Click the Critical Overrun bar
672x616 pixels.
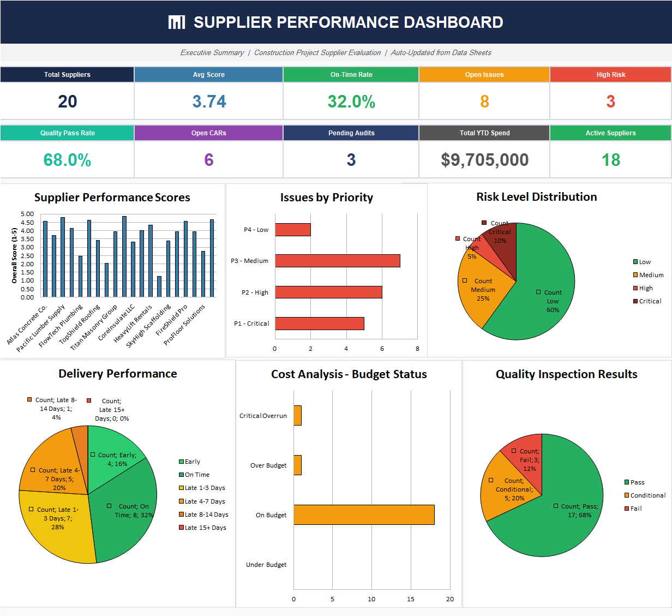(297, 415)
